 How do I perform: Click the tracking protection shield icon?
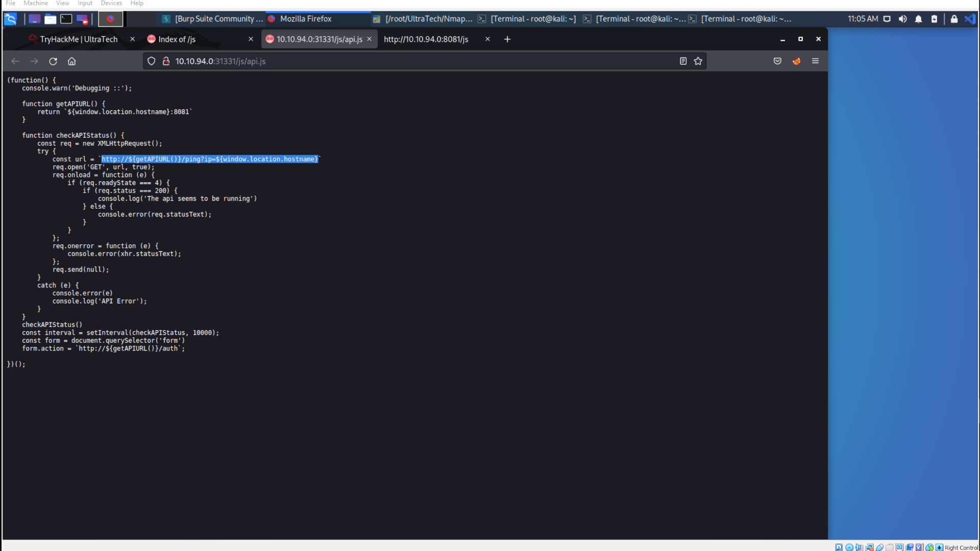(151, 61)
